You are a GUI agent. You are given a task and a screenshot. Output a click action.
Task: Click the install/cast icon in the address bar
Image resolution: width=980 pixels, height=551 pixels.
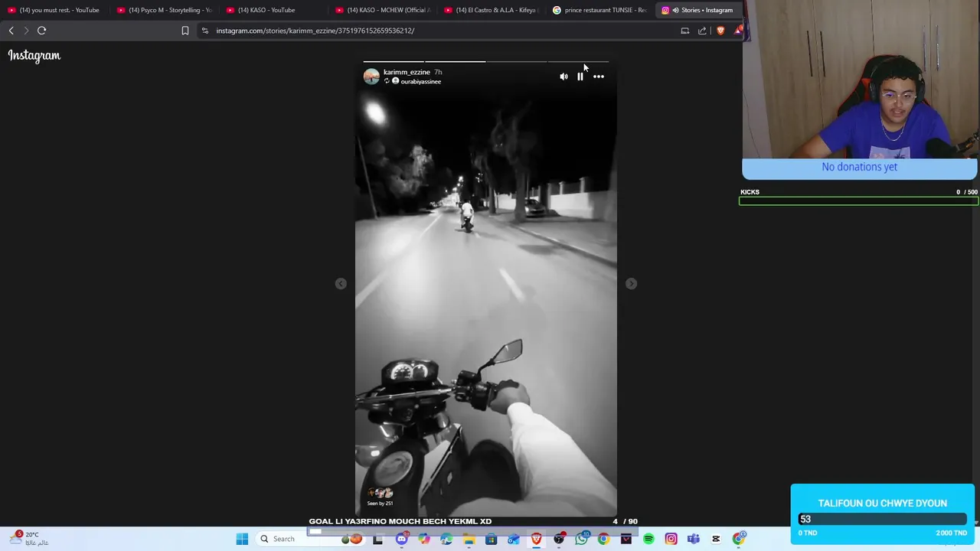click(685, 31)
